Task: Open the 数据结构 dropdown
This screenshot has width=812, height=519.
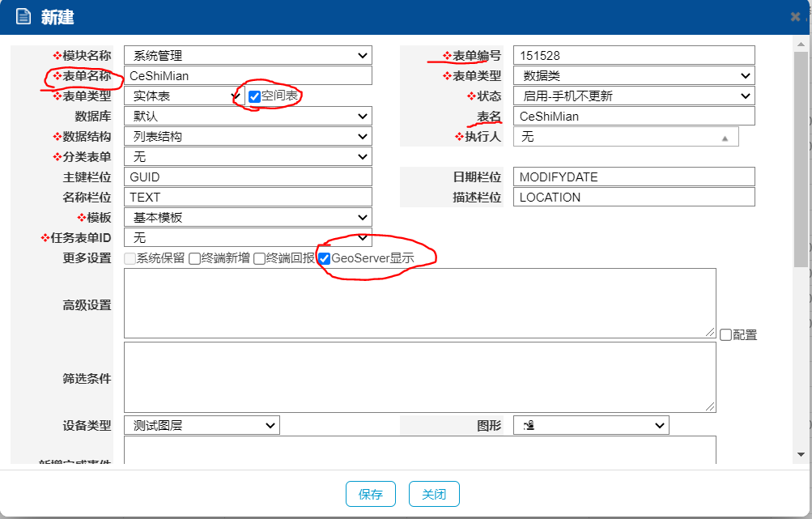Action: point(248,137)
